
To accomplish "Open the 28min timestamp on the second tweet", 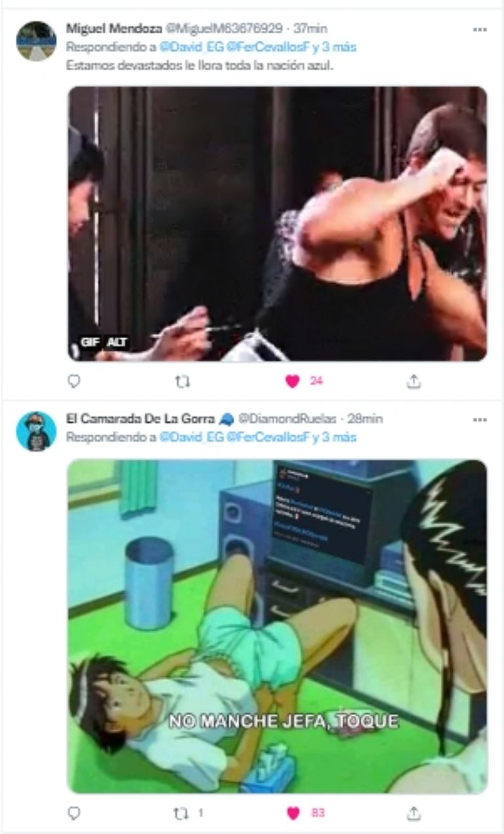I will coord(366,418).
